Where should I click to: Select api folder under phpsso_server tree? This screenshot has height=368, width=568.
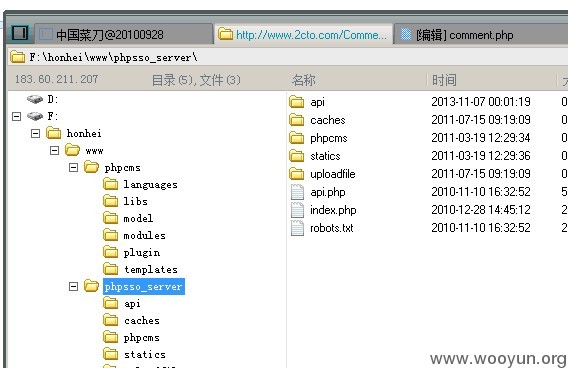point(132,304)
